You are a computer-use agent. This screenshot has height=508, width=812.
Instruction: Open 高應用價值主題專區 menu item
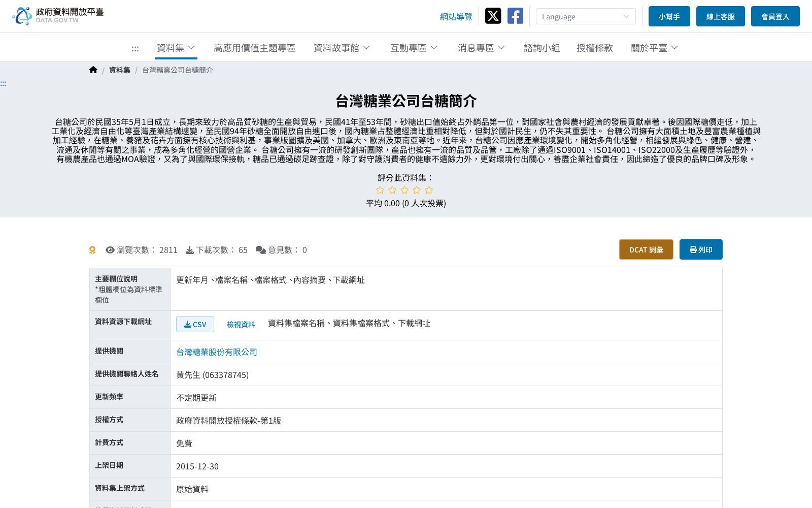click(255, 48)
